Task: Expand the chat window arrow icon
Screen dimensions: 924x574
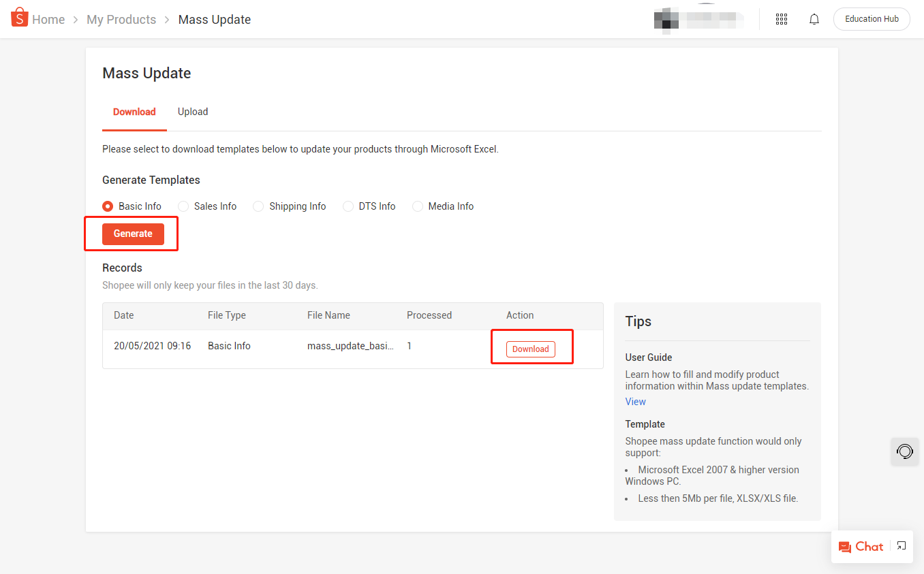Action: click(901, 545)
